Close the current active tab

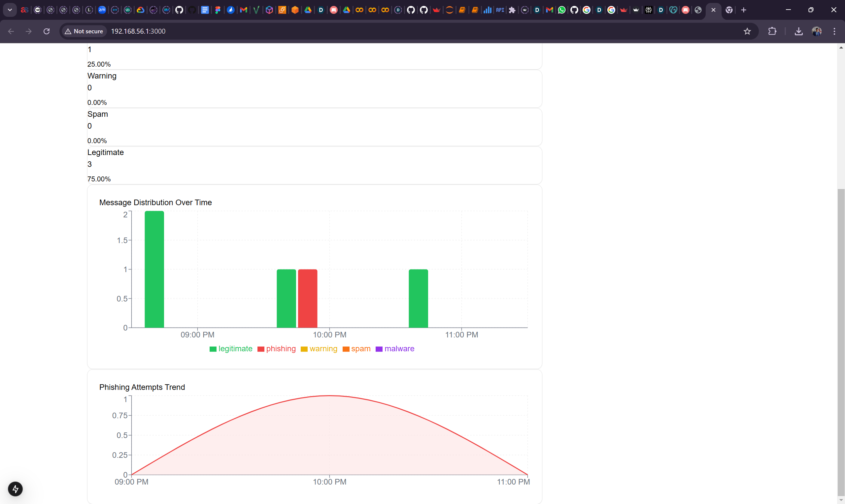coord(713,10)
